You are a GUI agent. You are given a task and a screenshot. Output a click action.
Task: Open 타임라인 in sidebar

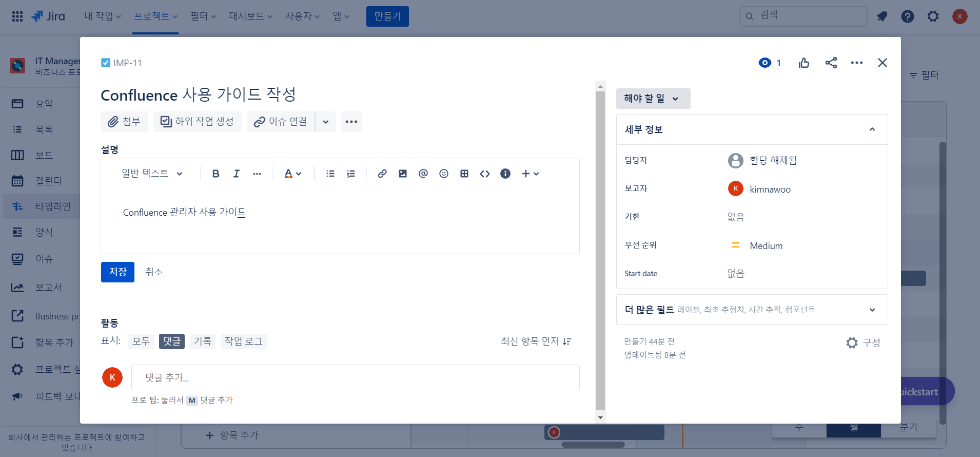(42, 206)
